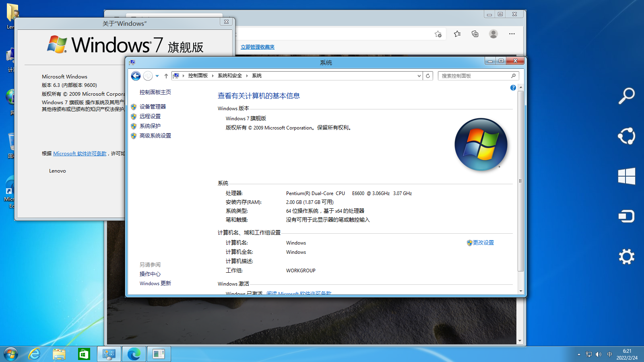
Task: Click the search magnifier in control panel search box
Action: click(x=513, y=76)
